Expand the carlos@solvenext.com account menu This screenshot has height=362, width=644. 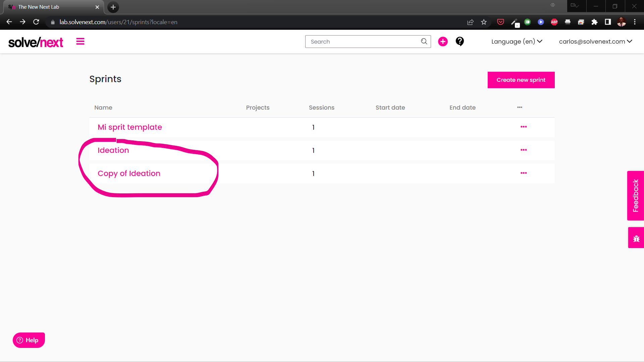pyautogui.click(x=595, y=42)
